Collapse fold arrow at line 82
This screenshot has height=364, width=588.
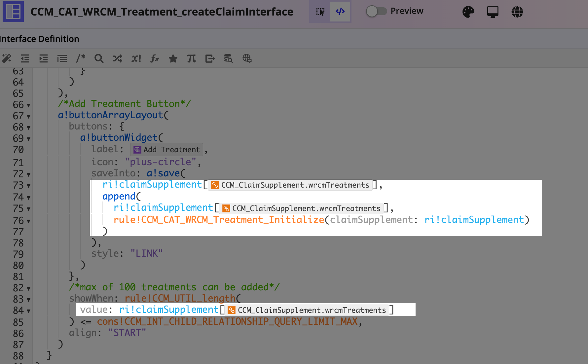[x=28, y=289]
